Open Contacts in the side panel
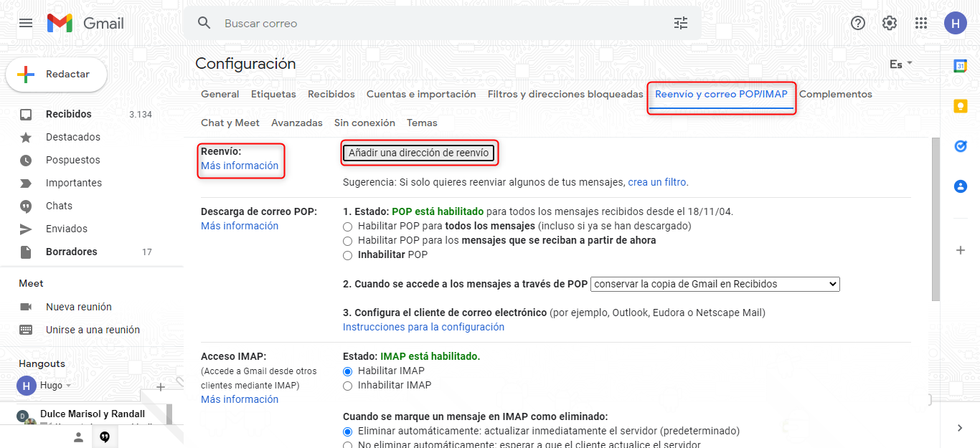Screen dimensions: 980x448 960,186
